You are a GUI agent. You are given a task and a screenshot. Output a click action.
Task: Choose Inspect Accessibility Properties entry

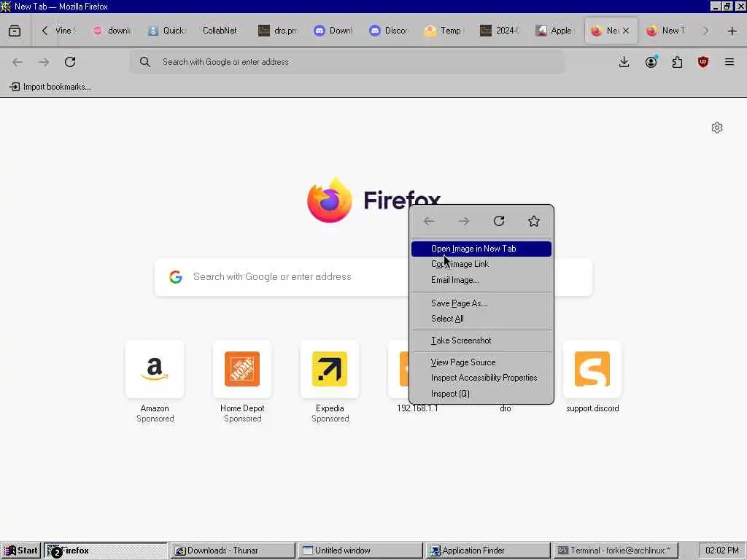pyautogui.click(x=481, y=378)
